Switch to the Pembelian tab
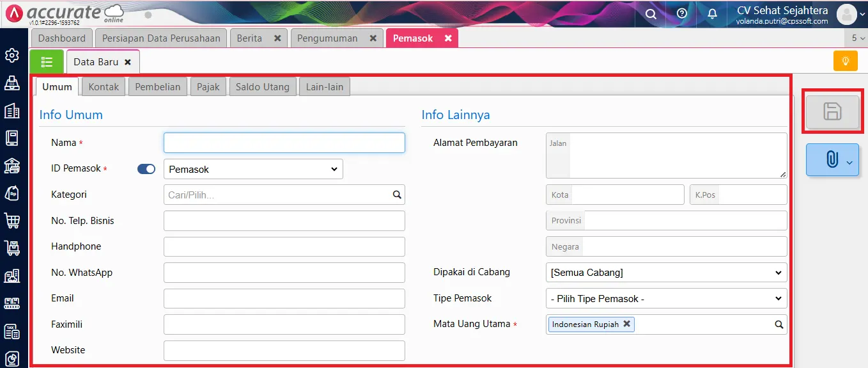This screenshot has height=368, width=868. (x=158, y=86)
